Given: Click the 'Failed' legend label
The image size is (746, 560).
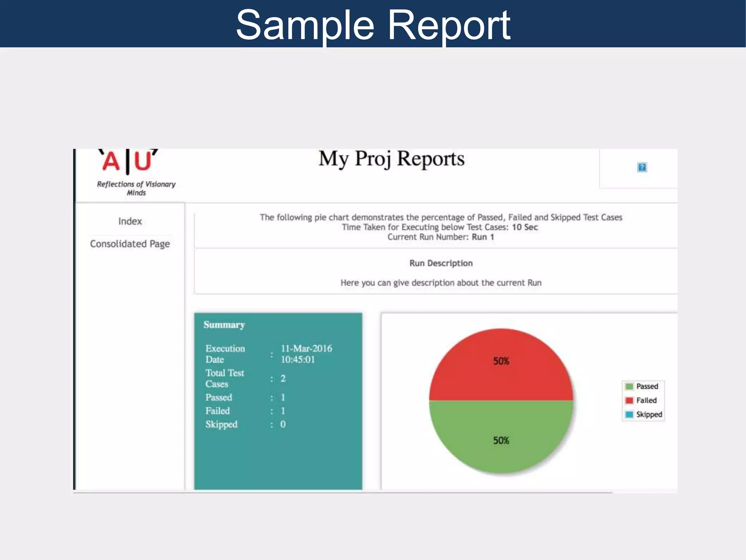Looking at the screenshot, I should click(647, 400).
